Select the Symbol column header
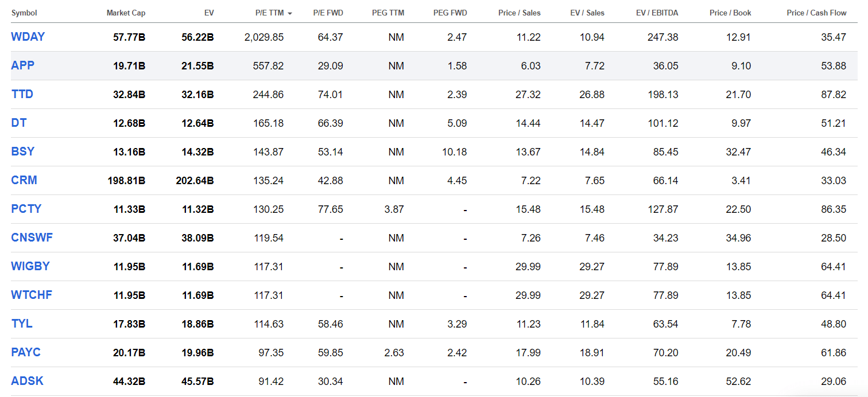The width and height of the screenshot is (868, 397). pos(24,13)
